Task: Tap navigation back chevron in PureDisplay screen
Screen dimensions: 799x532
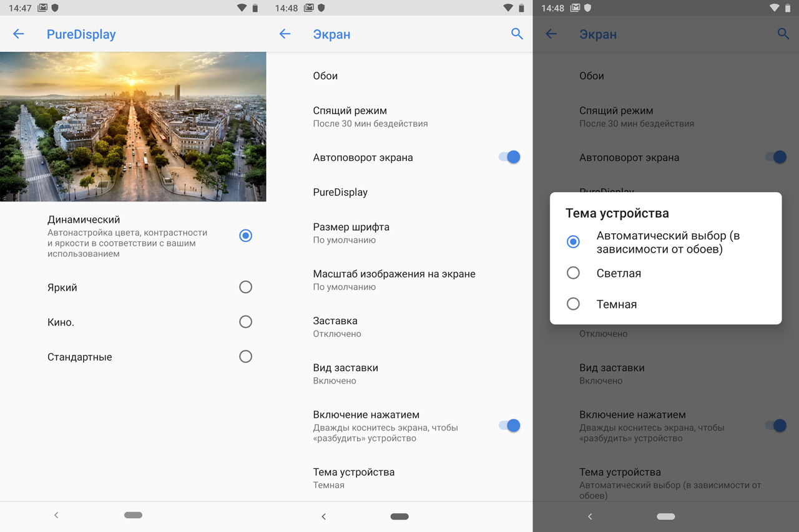Action: click(56, 515)
